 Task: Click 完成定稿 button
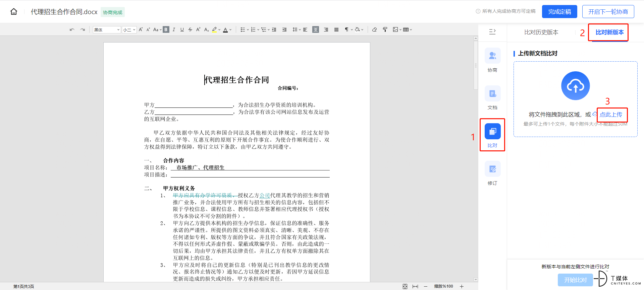[x=559, y=12]
